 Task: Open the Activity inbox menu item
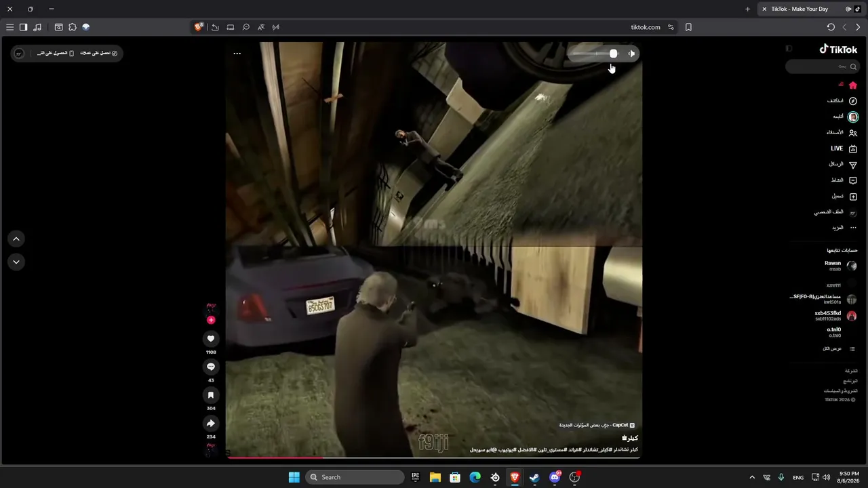[x=844, y=180]
